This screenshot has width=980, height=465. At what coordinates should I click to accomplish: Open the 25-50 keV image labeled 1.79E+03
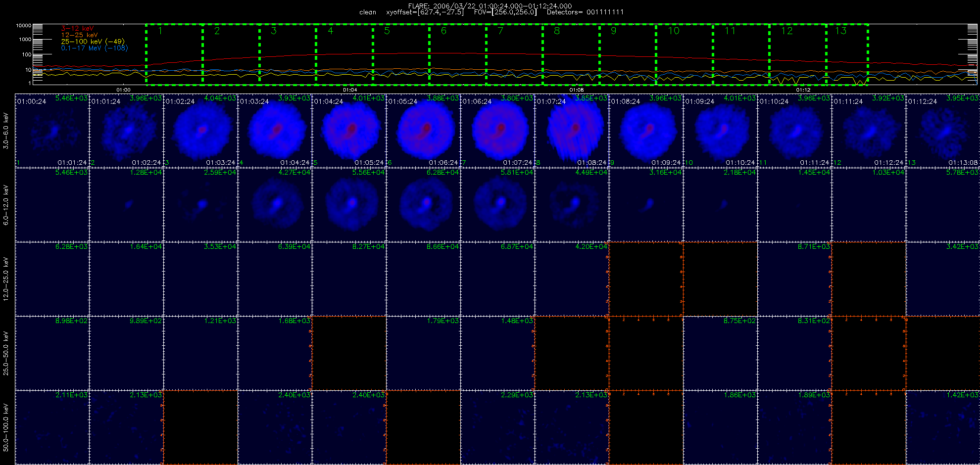423,353
